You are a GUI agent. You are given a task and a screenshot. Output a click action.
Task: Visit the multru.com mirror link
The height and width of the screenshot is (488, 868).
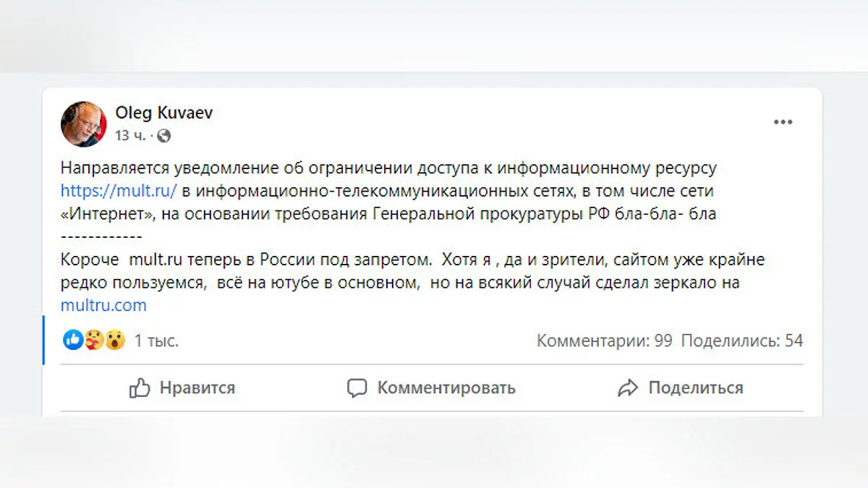tap(103, 305)
